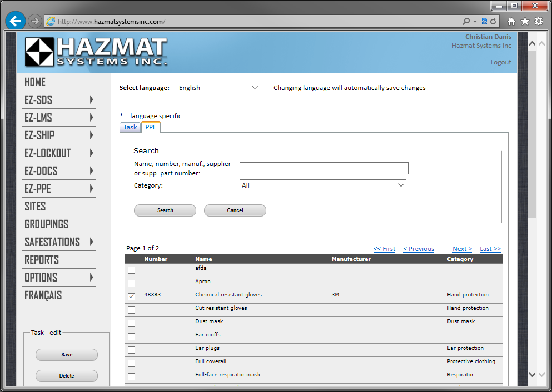Click the name or number search field
The width and height of the screenshot is (552, 392).
tap(324, 168)
